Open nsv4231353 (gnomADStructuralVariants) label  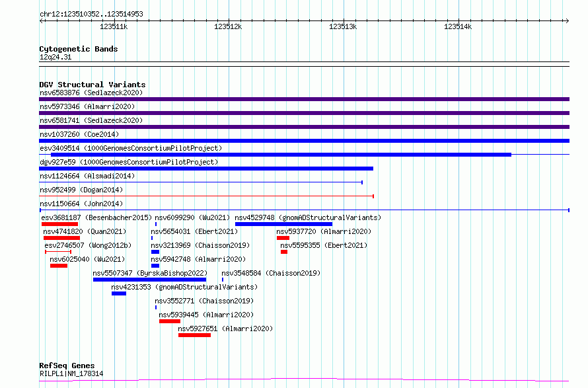(x=184, y=287)
